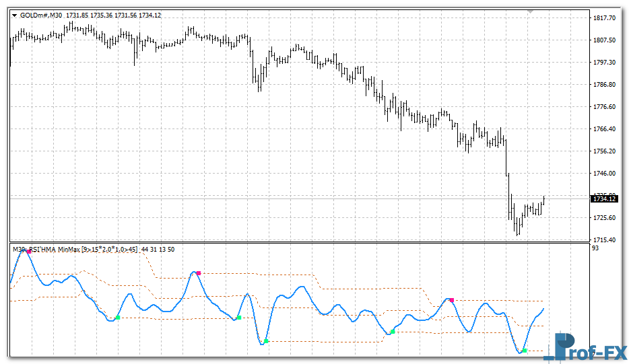Click the GOLDm#,M30 symbol title text
The height and width of the screenshot is (364, 629).
pos(41,15)
